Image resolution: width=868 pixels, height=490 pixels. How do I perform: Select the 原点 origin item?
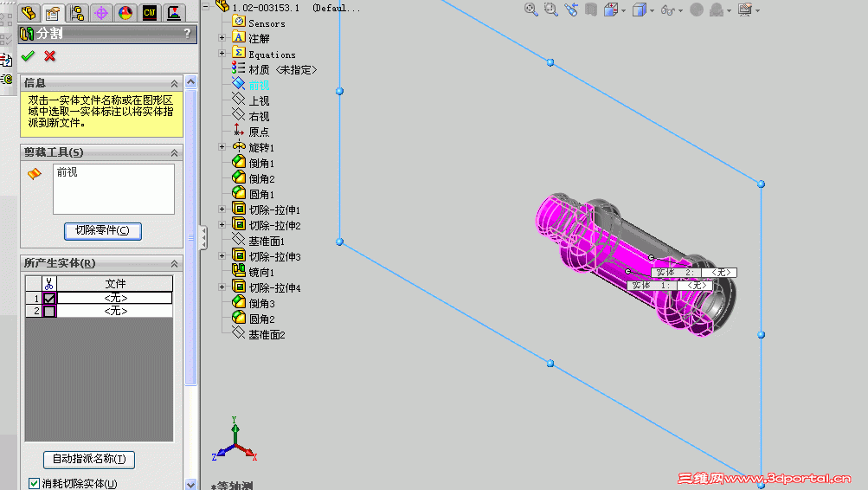[x=259, y=132]
